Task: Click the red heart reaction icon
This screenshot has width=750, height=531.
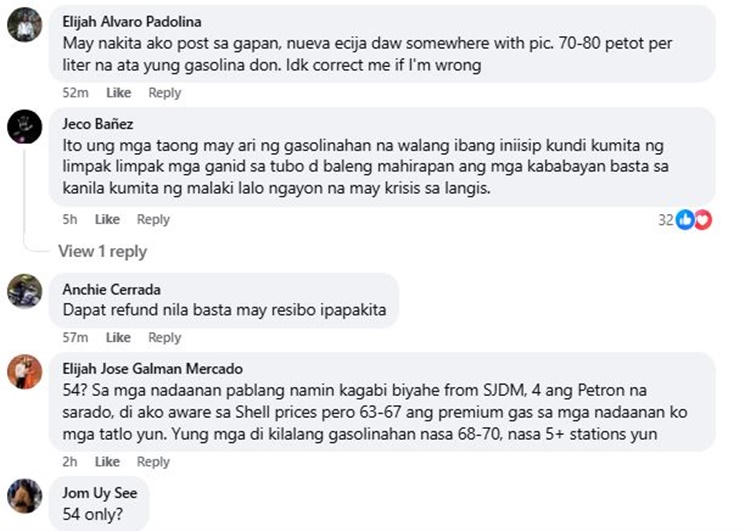Action: [x=702, y=219]
